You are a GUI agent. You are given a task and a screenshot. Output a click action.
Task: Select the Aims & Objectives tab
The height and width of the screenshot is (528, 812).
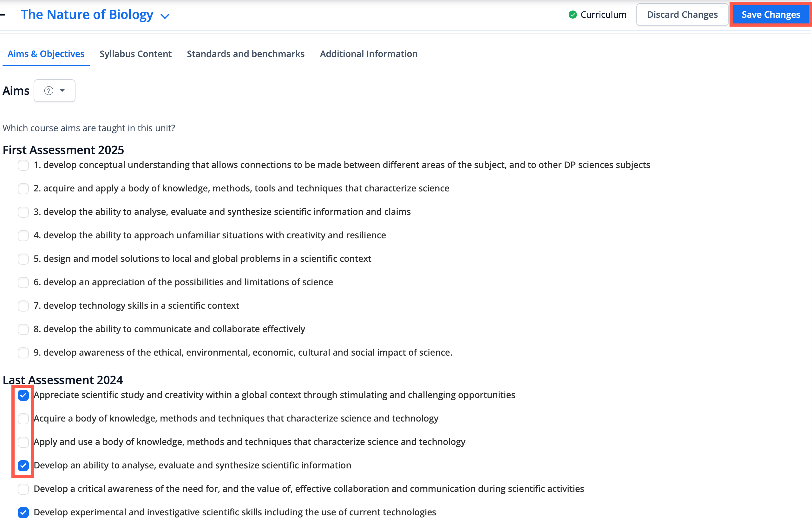pos(46,54)
